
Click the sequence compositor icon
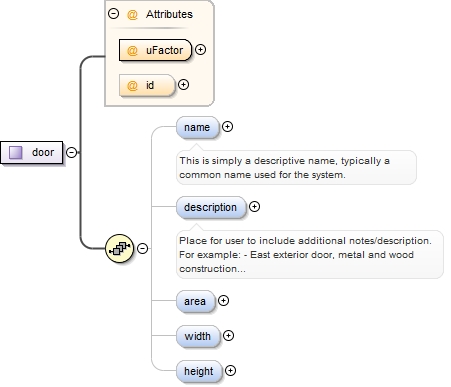(x=119, y=248)
